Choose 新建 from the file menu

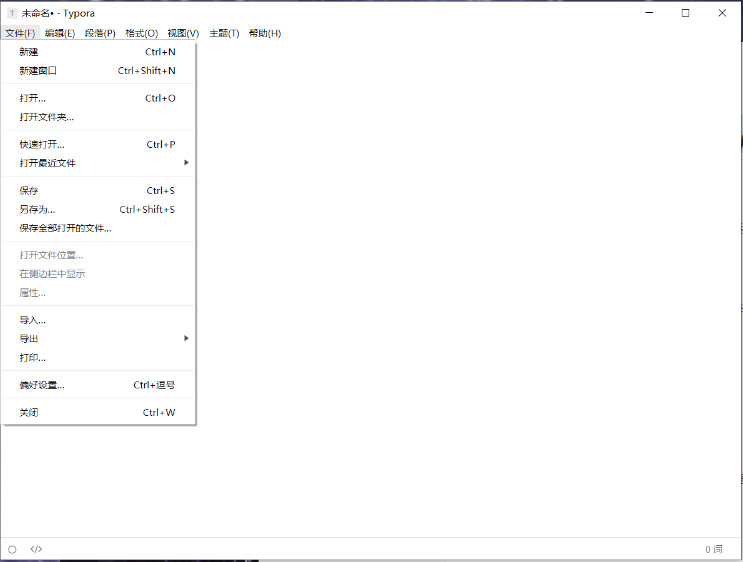[x=99, y=52]
